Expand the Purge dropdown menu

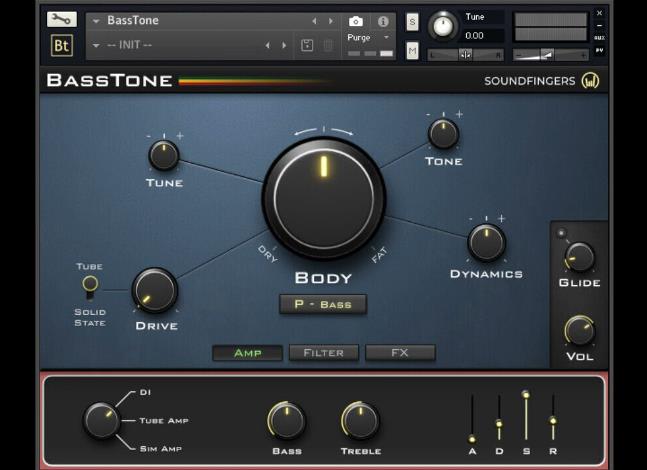coord(387,37)
